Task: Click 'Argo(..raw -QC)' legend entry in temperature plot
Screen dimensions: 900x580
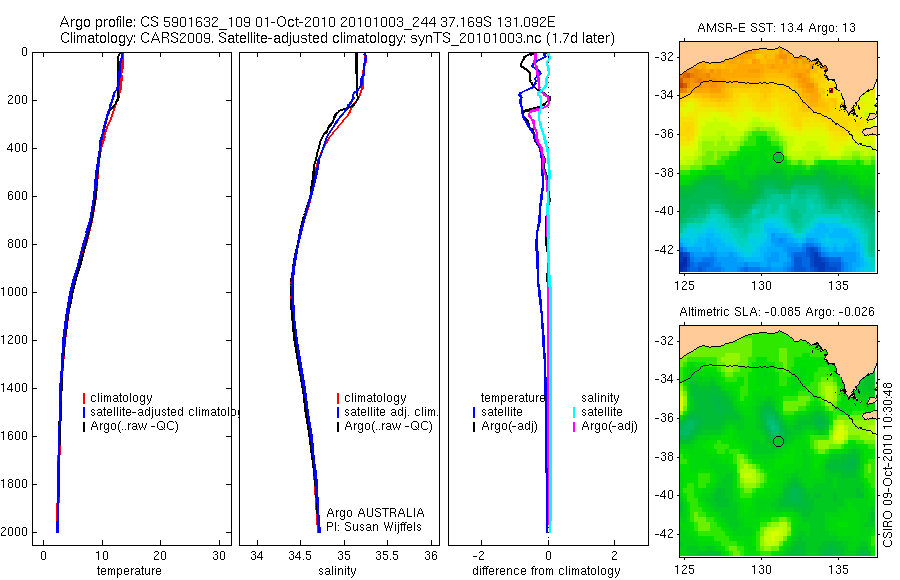Action: (134, 426)
